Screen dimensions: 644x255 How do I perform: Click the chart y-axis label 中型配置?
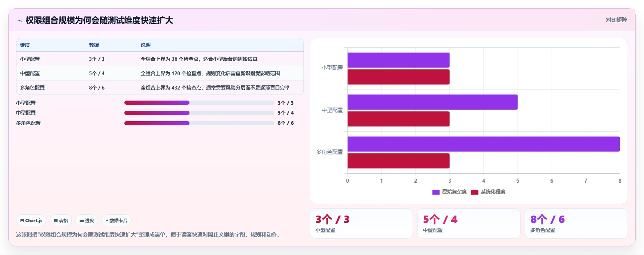coord(332,110)
